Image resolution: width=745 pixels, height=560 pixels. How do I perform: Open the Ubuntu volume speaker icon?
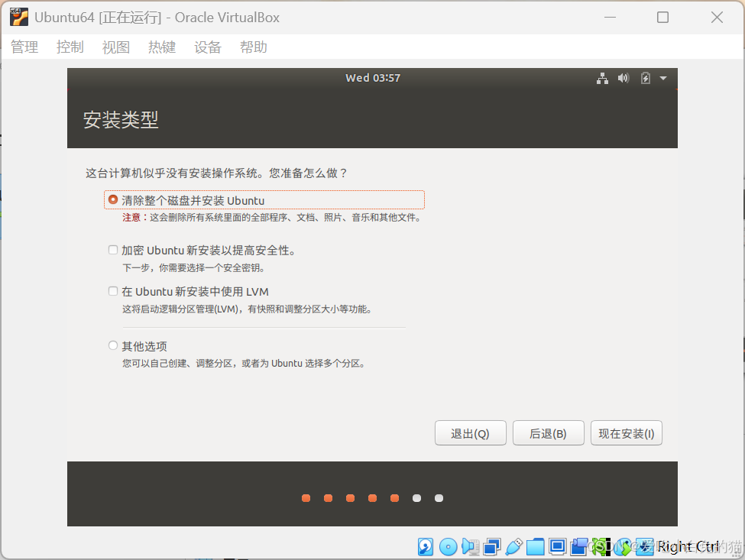624,79
